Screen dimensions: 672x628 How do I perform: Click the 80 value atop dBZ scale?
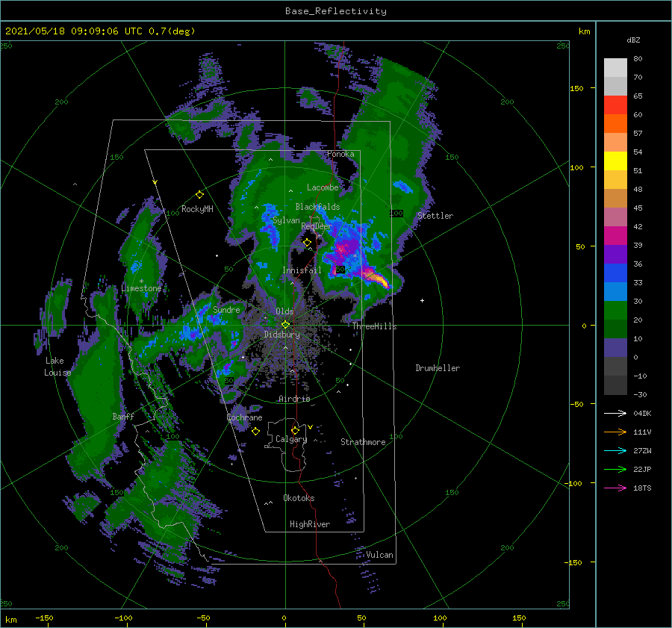638,59
